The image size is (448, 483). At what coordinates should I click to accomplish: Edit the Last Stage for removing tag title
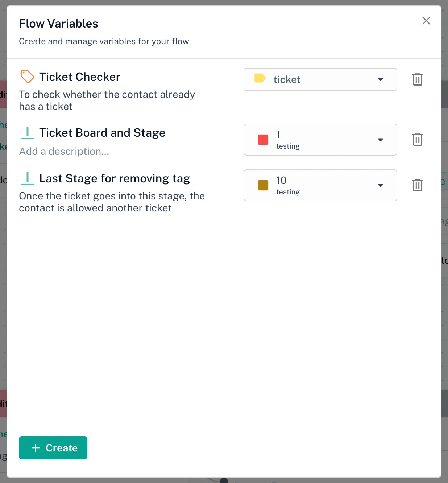click(115, 178)
